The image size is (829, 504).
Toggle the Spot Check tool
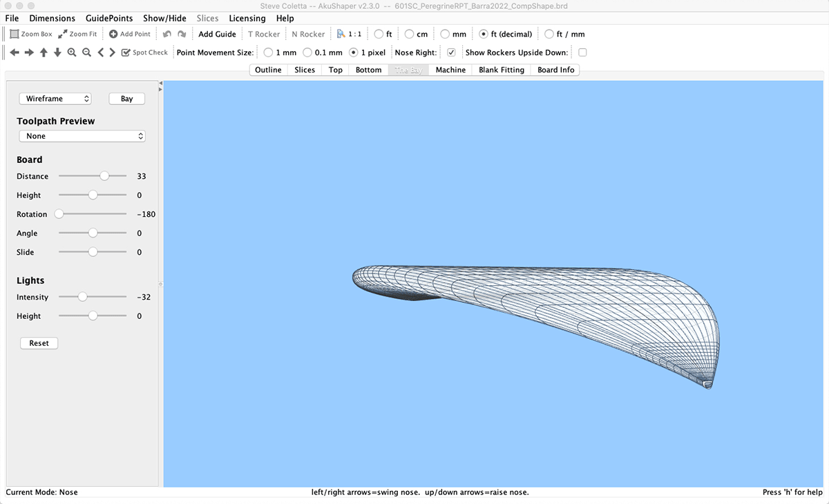[x=144, y=52]
